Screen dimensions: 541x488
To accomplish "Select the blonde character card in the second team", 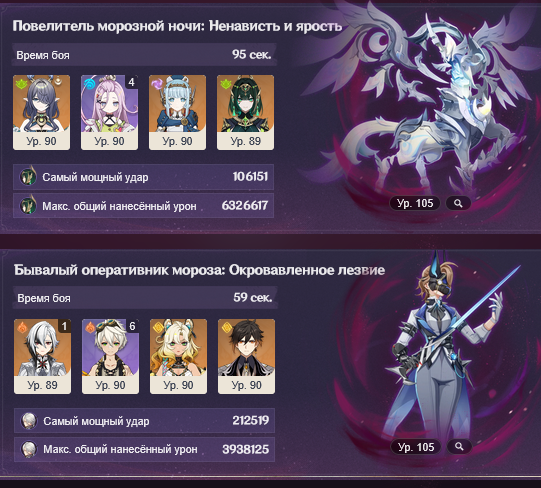I will (178, 356).
